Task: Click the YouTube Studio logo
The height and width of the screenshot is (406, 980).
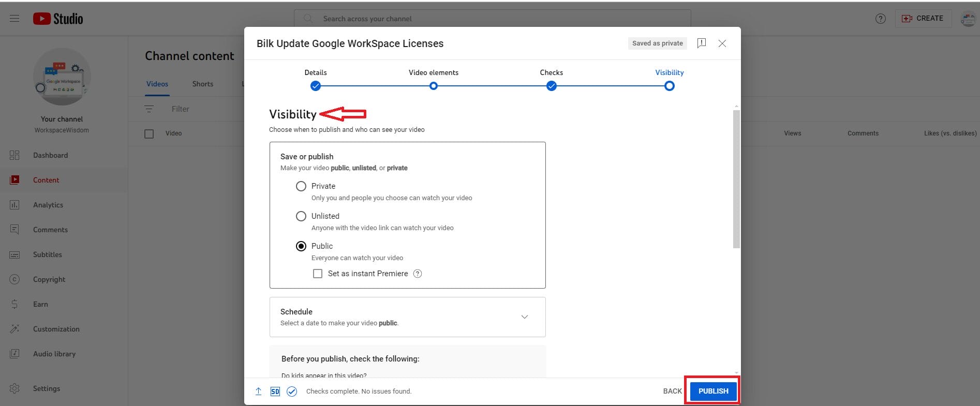Action: 58,19
